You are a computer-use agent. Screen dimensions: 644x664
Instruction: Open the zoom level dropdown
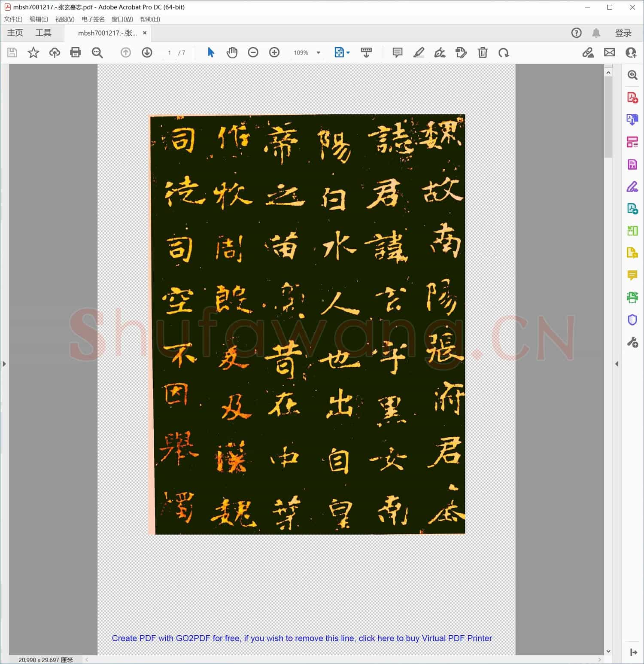pos(319,53)
